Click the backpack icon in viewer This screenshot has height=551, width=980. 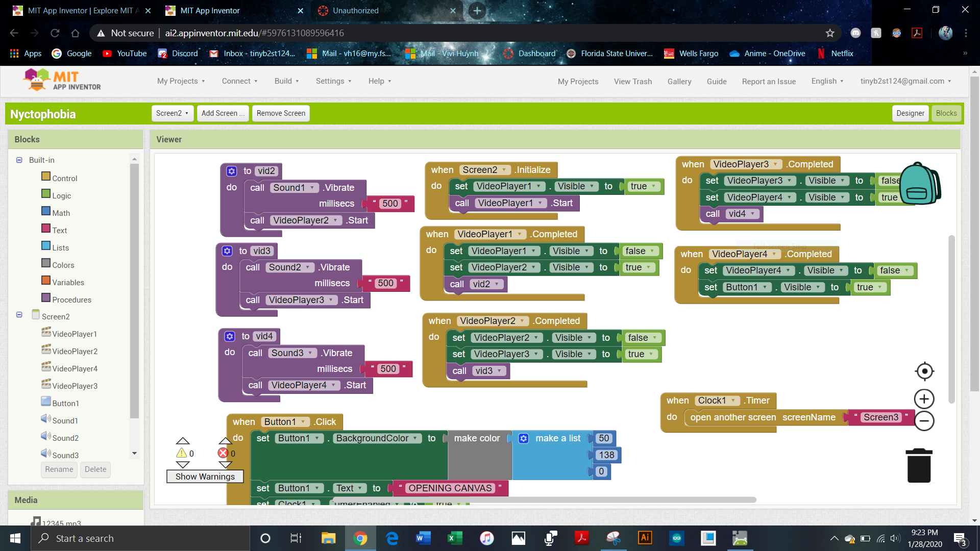(x=919, y=184)
